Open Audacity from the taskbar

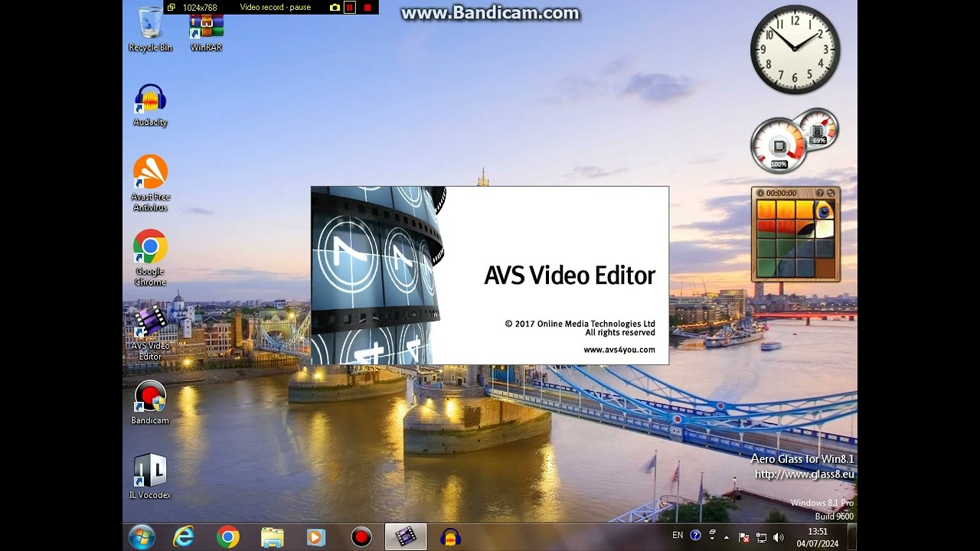[450, 537]
